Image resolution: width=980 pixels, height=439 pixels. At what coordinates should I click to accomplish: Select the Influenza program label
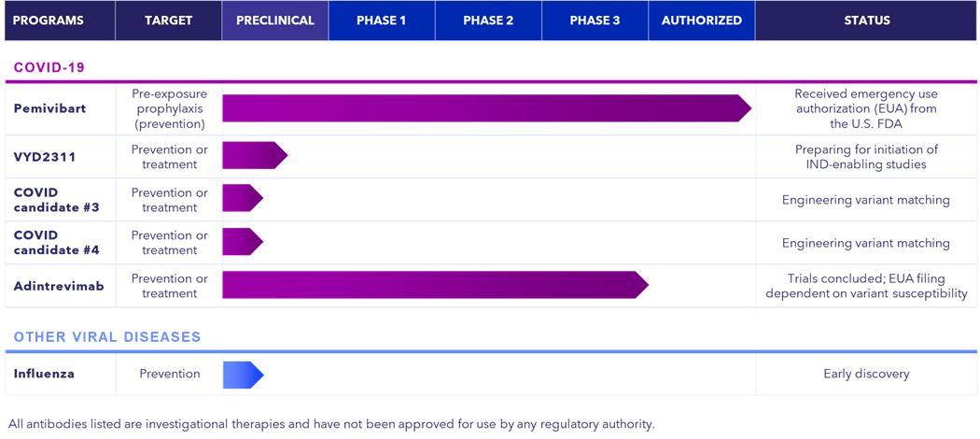point(44,374)
